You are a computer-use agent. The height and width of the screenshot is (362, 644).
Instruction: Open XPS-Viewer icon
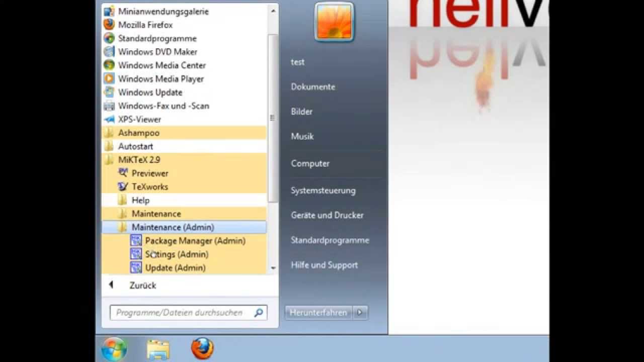tap(109, 120)
